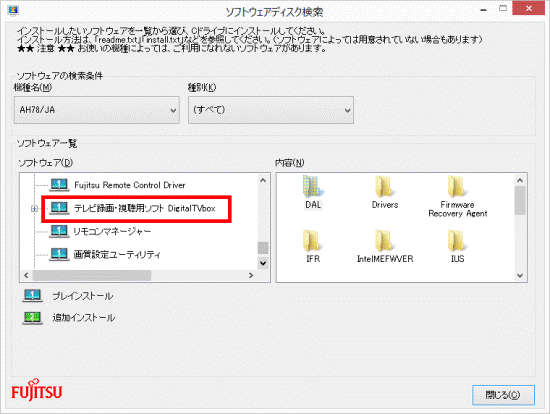Click the 追加インストール legend text

pyautogui.click(x=83, y=318)
